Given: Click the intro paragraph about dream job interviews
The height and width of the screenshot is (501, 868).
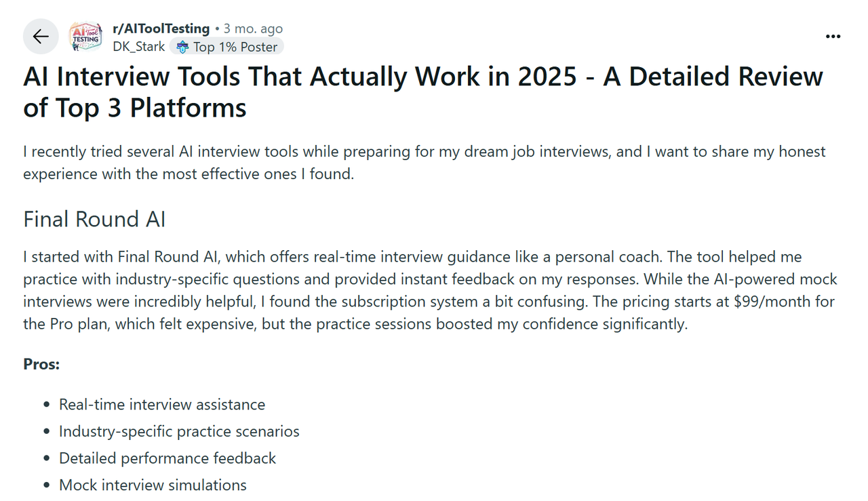Looking at the screenshot, I should coord(424,163).
